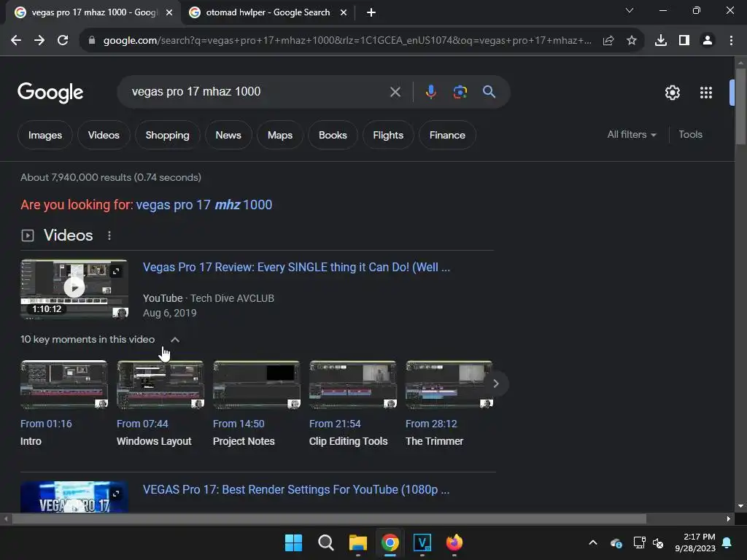
Task: Open Tools search options
Action: point(690,135)
